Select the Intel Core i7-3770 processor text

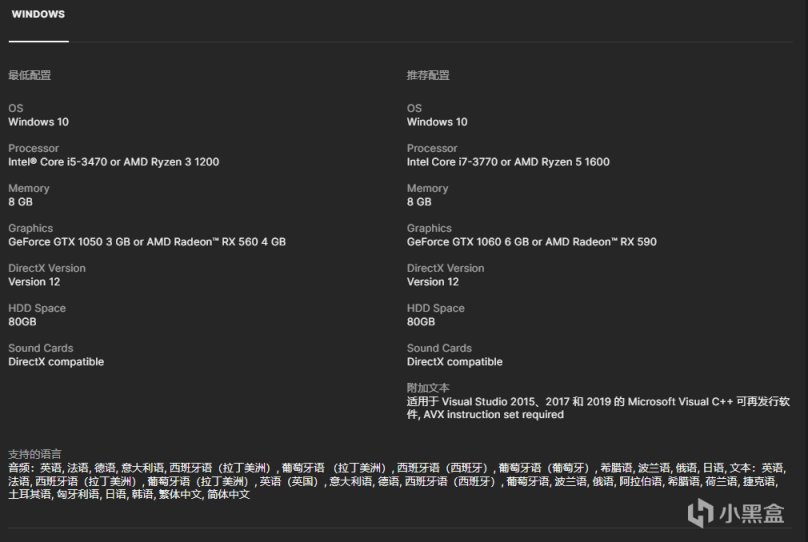507,162
